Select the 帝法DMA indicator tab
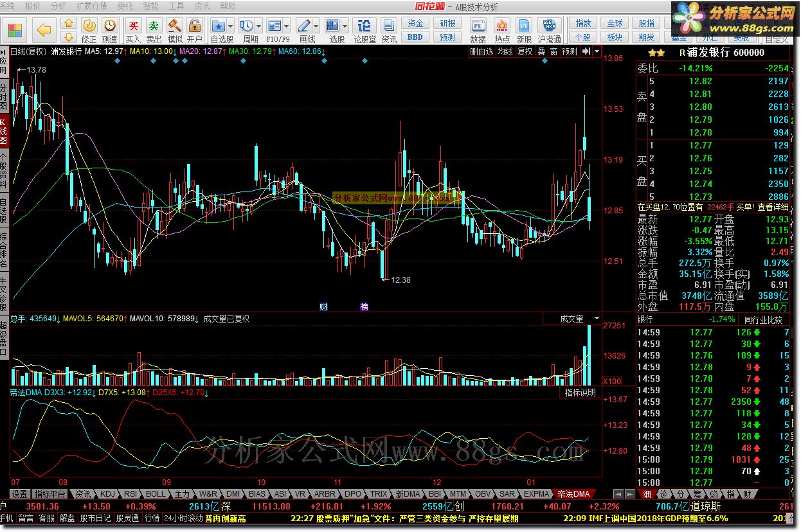Screen dimensions: 801x532 pos(573,494)
